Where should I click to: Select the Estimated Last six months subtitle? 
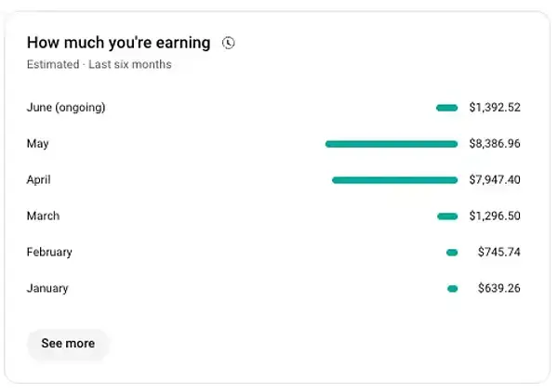click(100, 64)
